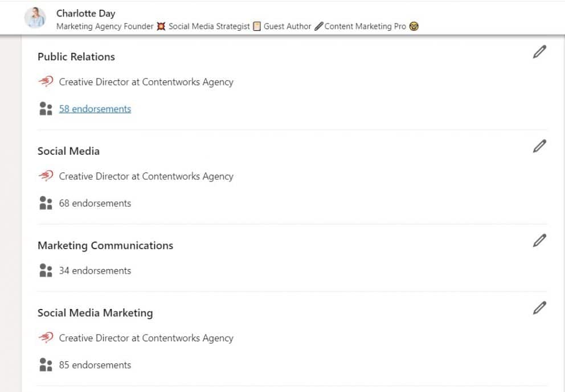Open Charlotte Day's profile photo
The image size is (565, 392).
[x=36, y=18]
